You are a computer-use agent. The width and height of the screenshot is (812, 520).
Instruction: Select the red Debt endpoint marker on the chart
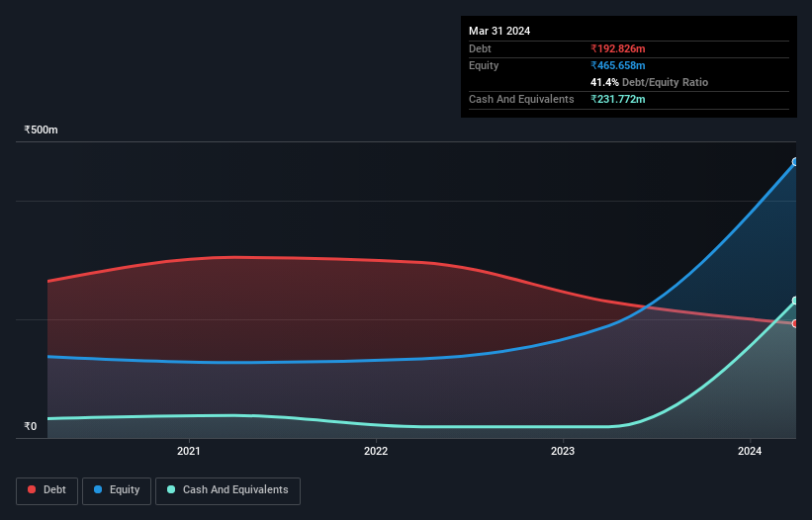point(795,323)
